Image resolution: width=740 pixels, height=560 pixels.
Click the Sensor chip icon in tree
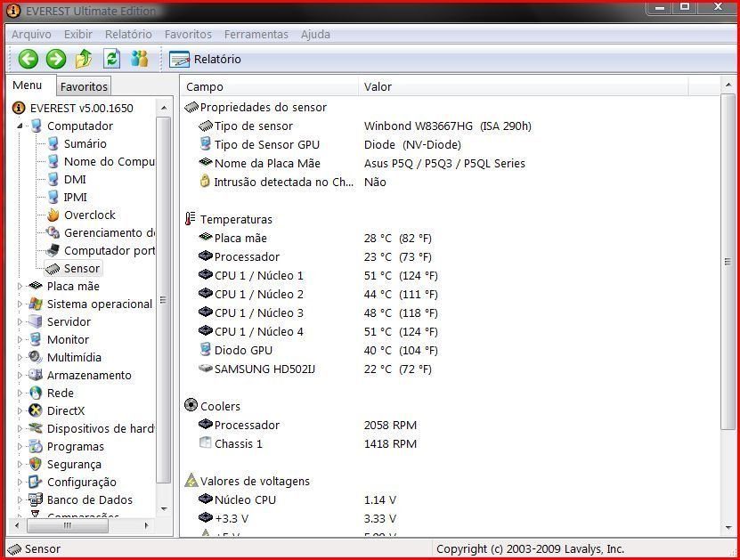[x=53, y=269]
